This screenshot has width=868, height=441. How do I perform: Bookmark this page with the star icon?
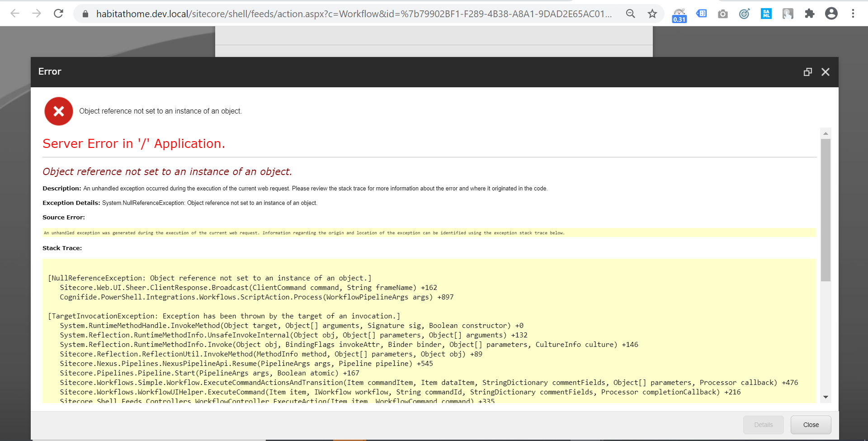(652, 14)
